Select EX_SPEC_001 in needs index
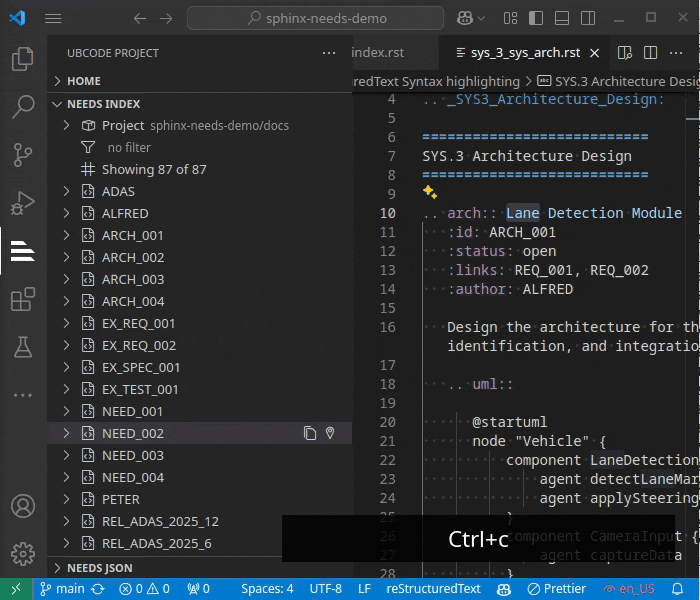700x600 pixels. click(x=200, y=367)
